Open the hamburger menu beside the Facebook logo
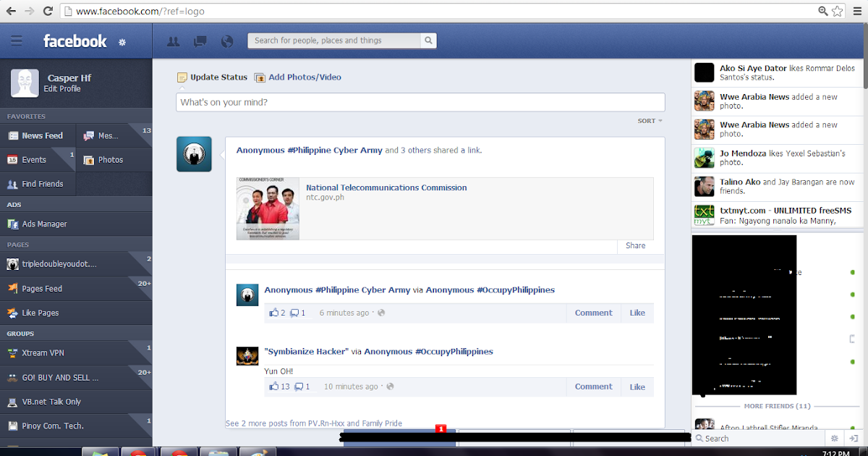The width and height of the screenshot is (868, 456). [17, 41]
